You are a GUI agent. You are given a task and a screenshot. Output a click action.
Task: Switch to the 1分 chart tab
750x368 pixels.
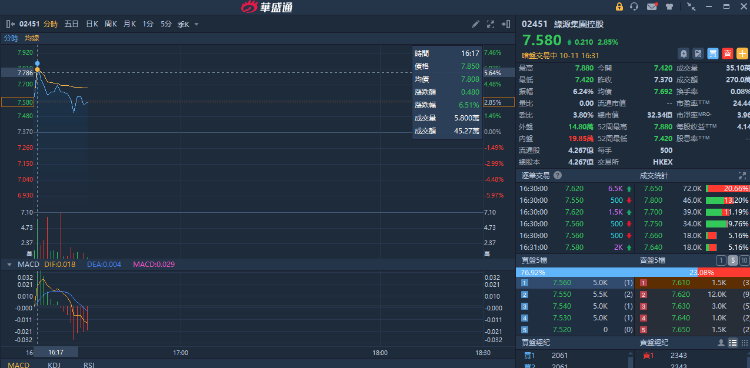pos(148,24)
